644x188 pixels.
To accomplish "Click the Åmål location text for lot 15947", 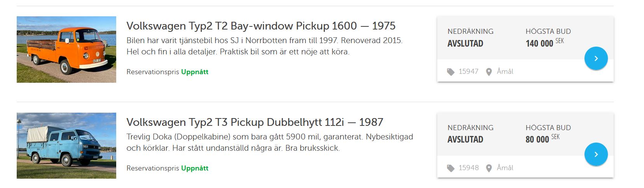I will coord(505,71).
